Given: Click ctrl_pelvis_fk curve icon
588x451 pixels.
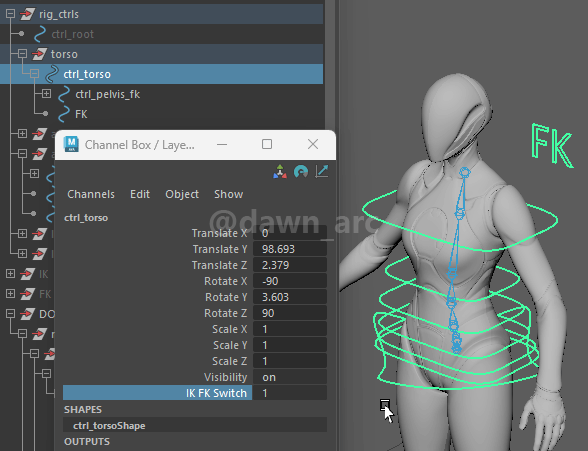Looking at the screenshot, I should point(64,94).
